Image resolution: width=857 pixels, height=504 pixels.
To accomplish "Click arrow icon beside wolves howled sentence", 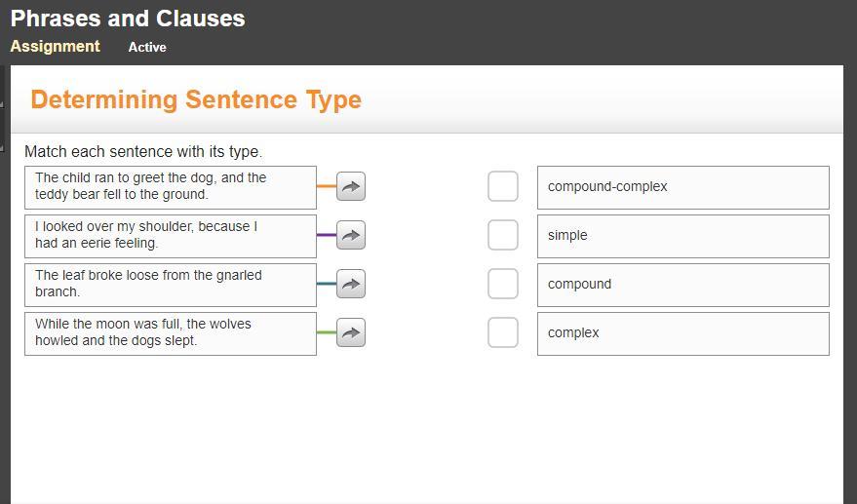I will click(x=351, y=333).
